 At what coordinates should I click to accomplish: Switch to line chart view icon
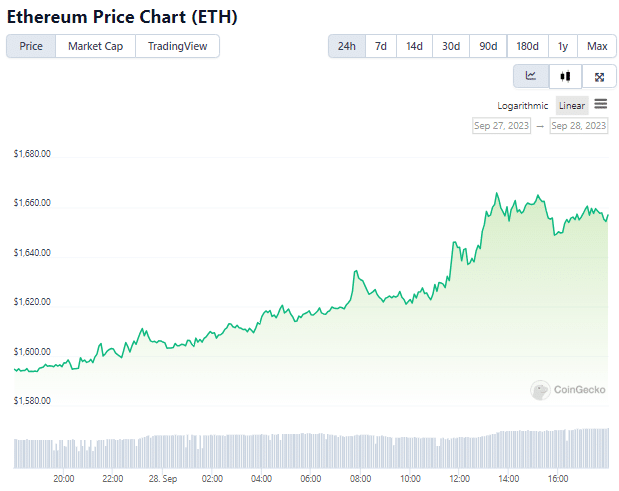[531, 76]
